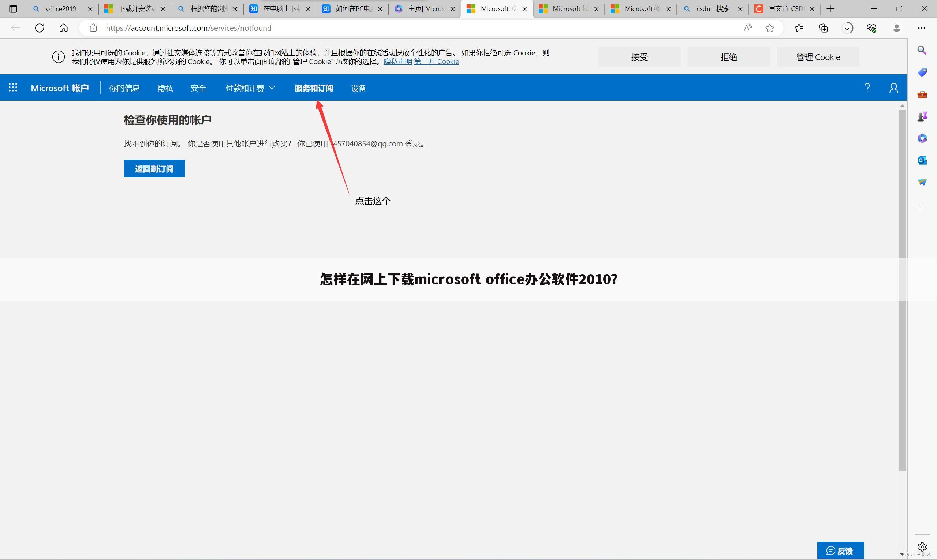Viewport: 937px width, 560px height.
Task: Click the heading 检查你使用的帐户
Action: coord(167,120)
